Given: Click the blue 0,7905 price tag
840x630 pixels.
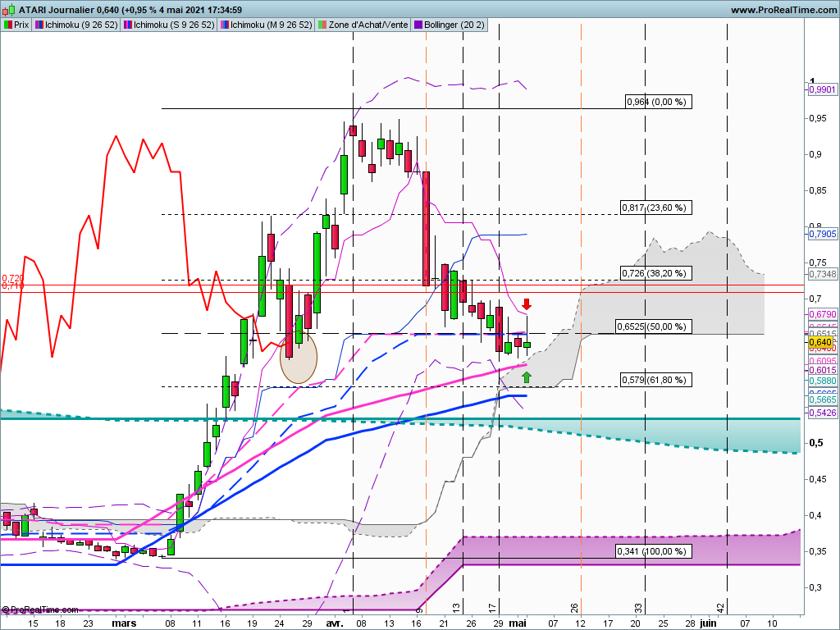Looking at the screenshot, I should [822, 234].
